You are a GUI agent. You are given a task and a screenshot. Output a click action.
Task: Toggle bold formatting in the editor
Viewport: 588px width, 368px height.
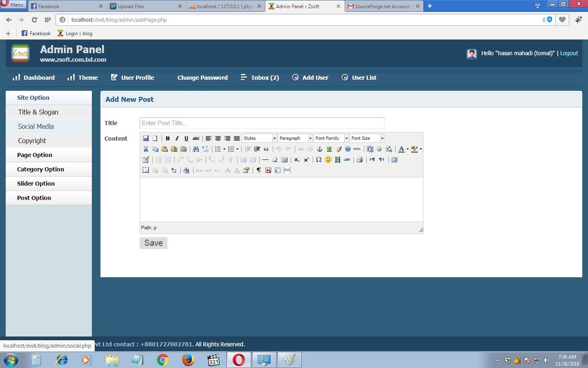coord(167,138)
